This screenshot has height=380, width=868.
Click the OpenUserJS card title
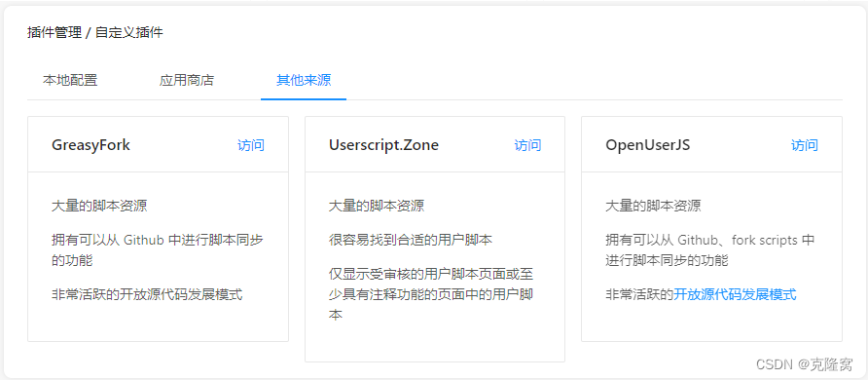(648, 145)
